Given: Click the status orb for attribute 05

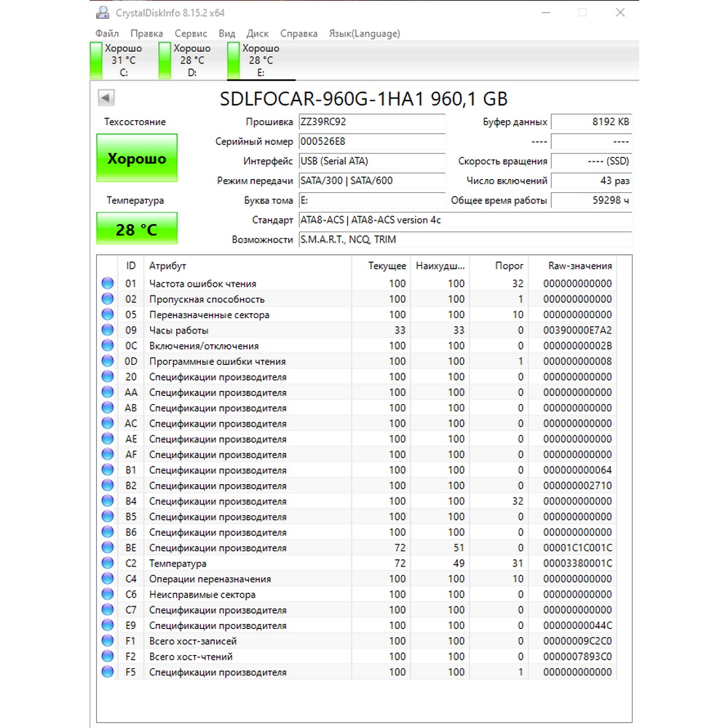Looking at the screenshot, I should (107, 314).
